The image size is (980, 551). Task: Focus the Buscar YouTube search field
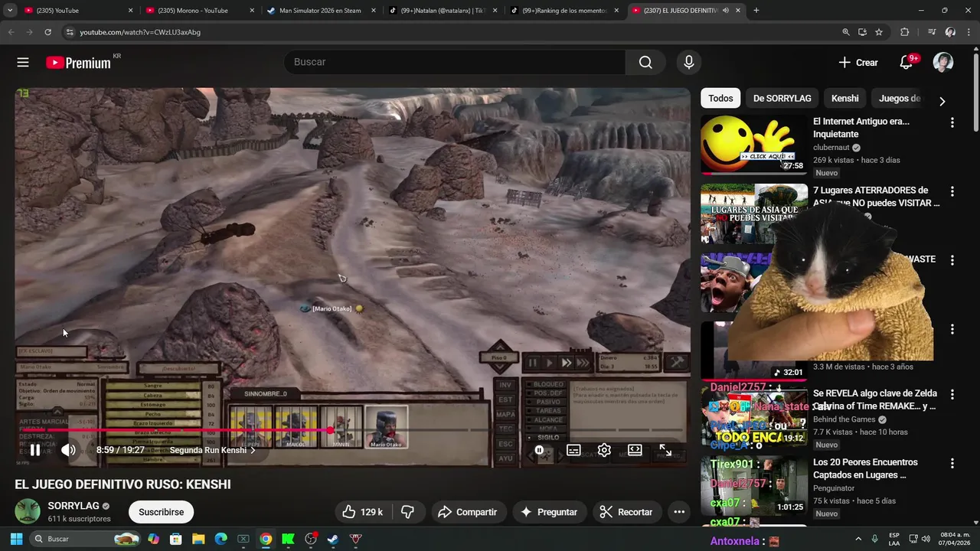pos(455,62)
